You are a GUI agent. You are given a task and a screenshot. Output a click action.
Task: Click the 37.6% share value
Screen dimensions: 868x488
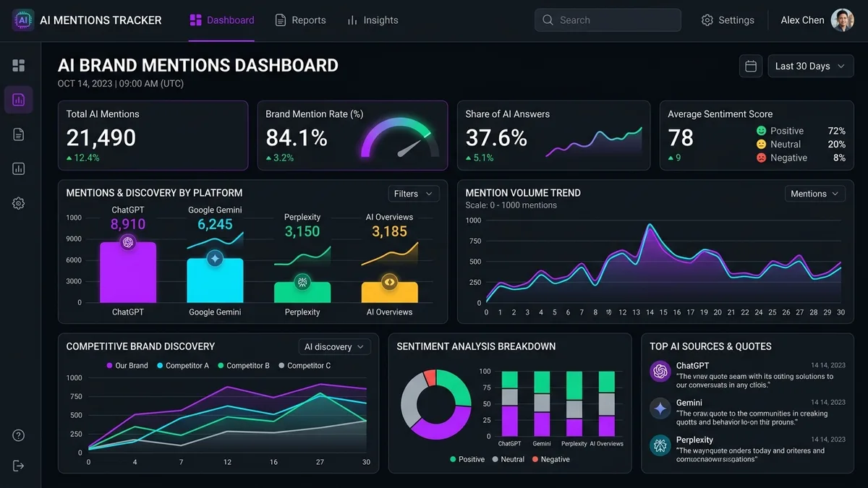point(496,137)
